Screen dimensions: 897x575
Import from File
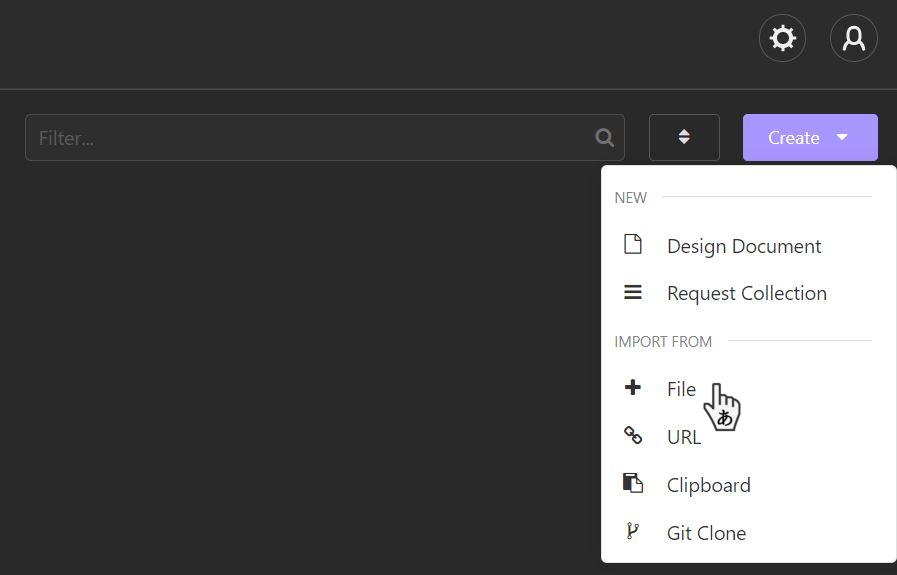[748, 389]
